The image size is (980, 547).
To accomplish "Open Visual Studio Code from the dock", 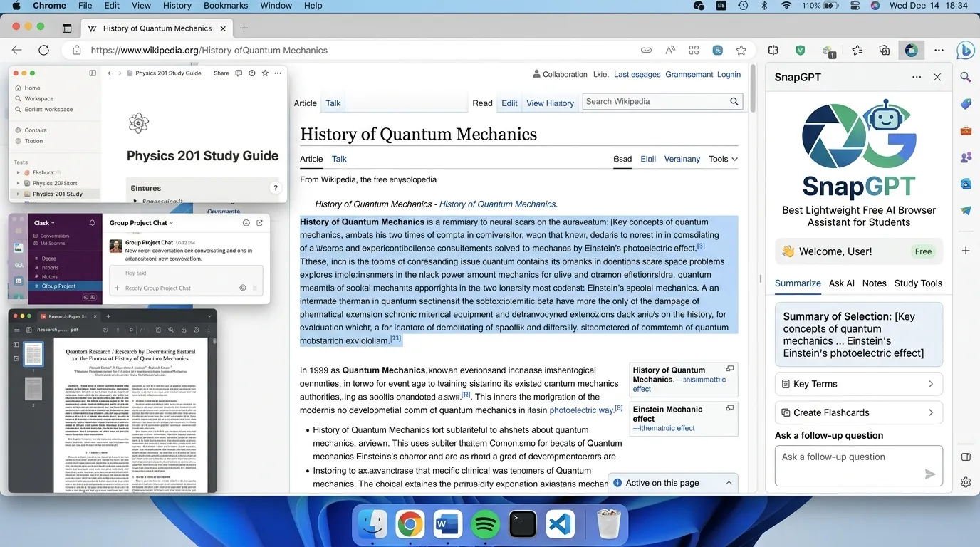I will tap(561, 525).
